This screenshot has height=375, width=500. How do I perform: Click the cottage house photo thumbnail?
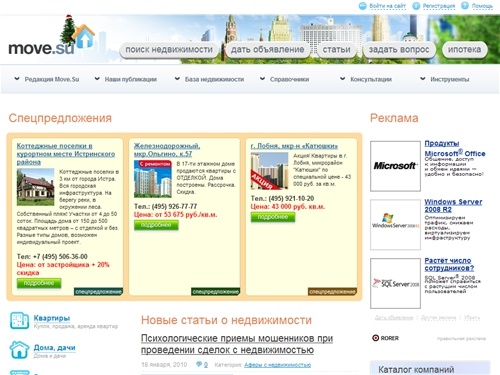pos(35,187)
